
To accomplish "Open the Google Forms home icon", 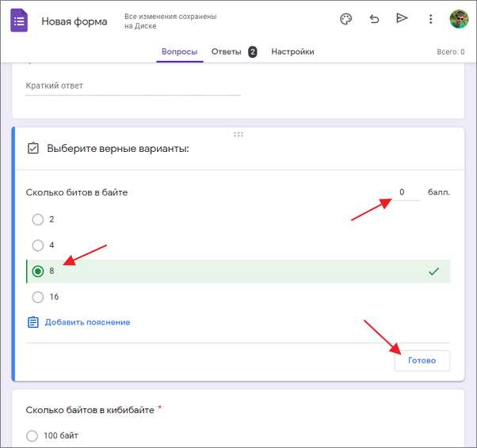I will (19, 21).
